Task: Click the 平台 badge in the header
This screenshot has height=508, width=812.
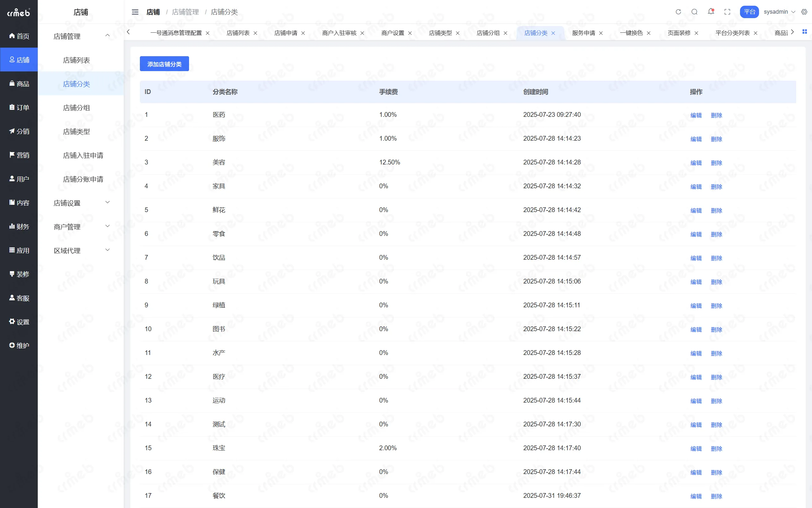Action: coord(749,12)
